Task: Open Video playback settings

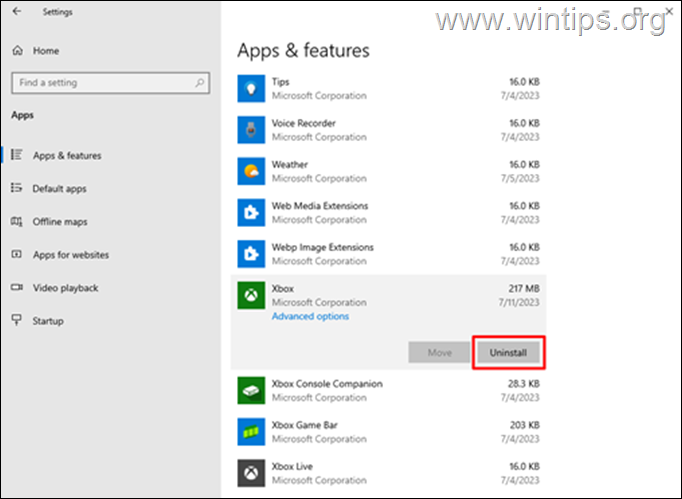Action: click(x=66, y=288)
